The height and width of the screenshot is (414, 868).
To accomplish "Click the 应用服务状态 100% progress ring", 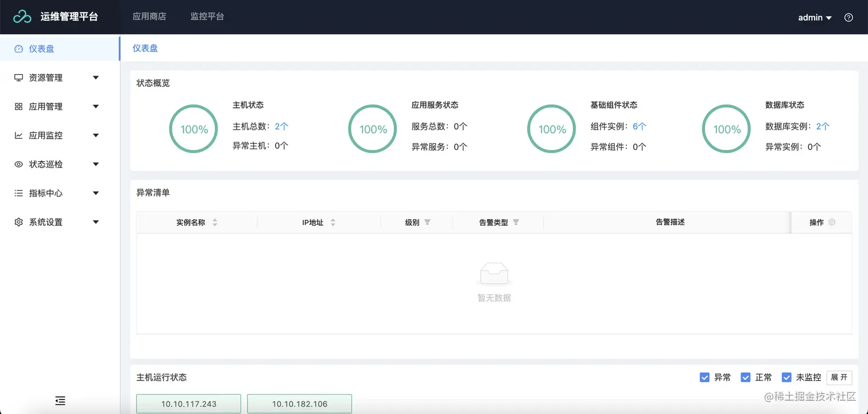I will point(373,129).
